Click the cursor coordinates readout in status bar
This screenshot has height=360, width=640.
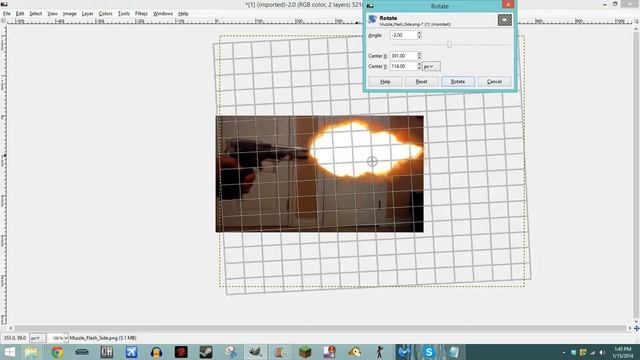click(x=15, y=338)
